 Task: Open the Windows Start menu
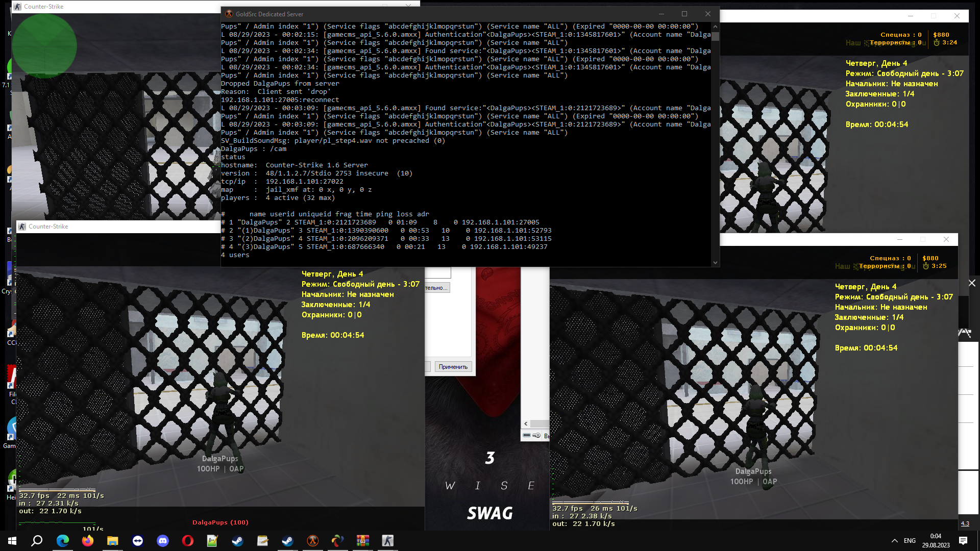coord(12,541)
